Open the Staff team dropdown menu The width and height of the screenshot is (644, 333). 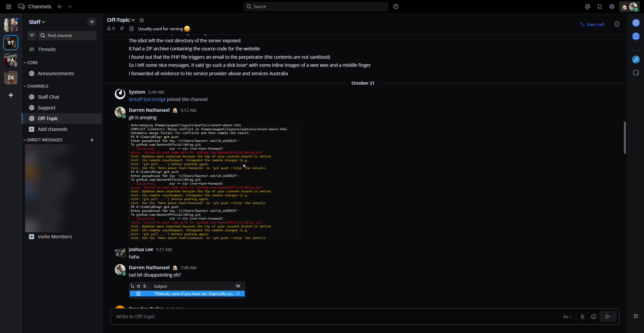point(37,22)
